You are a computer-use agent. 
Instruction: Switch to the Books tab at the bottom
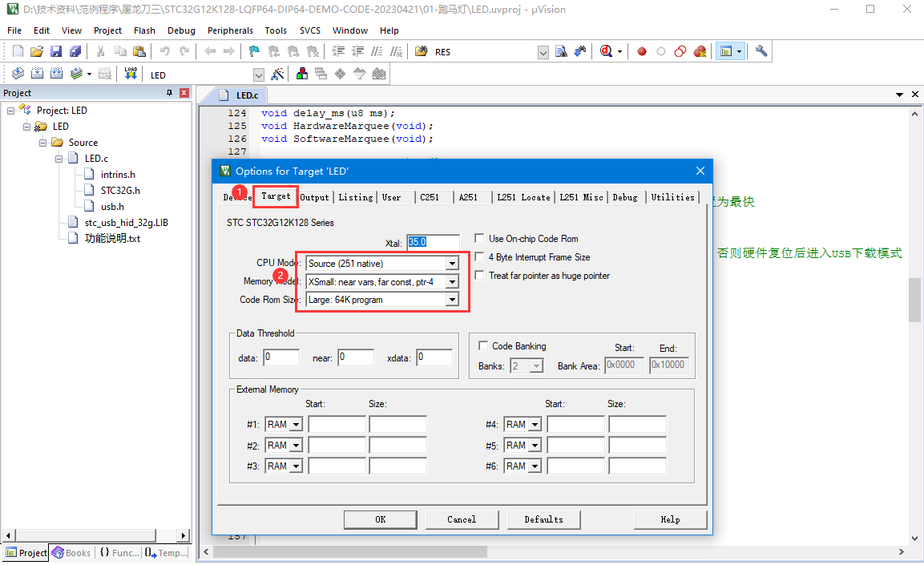(x=72, y=553)
